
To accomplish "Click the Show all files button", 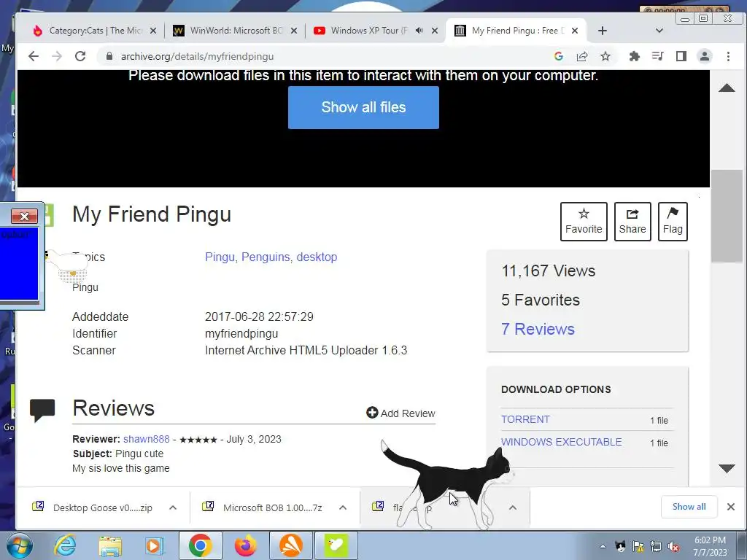I will click(x=363, y=107).
